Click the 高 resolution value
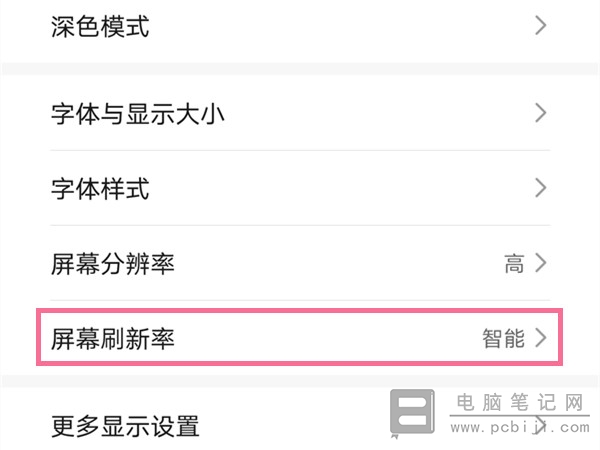 [x=514, y=264]
